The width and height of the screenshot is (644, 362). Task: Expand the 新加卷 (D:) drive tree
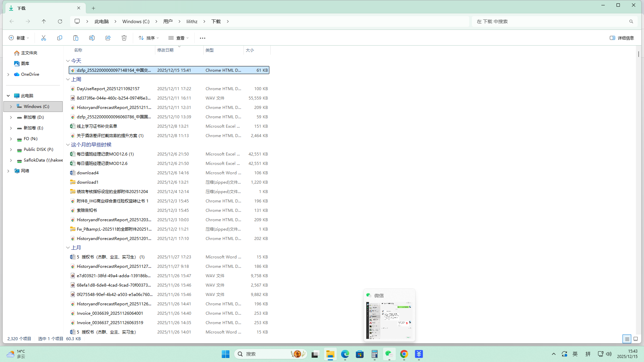tap(11, 117)
